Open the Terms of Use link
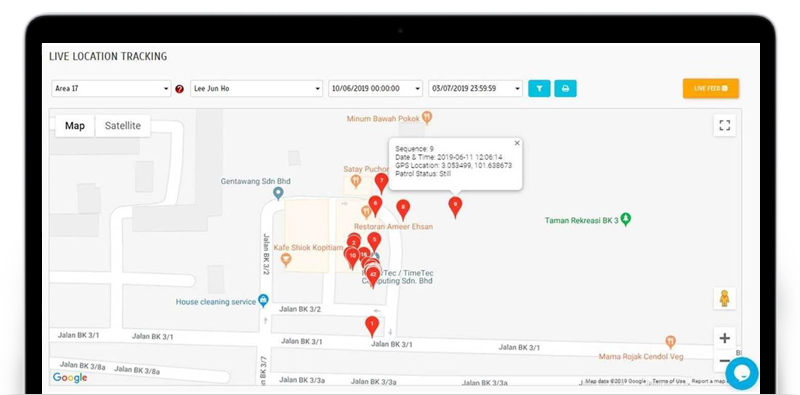This screenshot has height=395, width=800. tap(669, 381)
